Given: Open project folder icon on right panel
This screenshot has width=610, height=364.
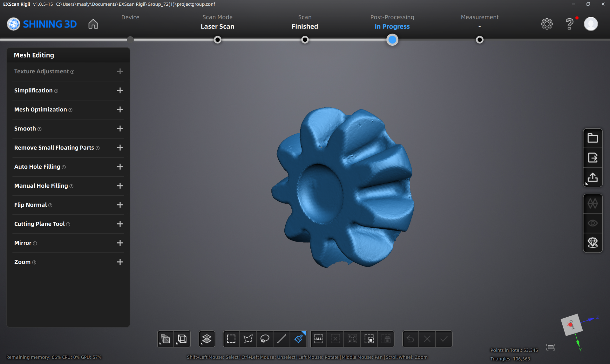Looking at the screenshot, I should click(x=593, y=138).
